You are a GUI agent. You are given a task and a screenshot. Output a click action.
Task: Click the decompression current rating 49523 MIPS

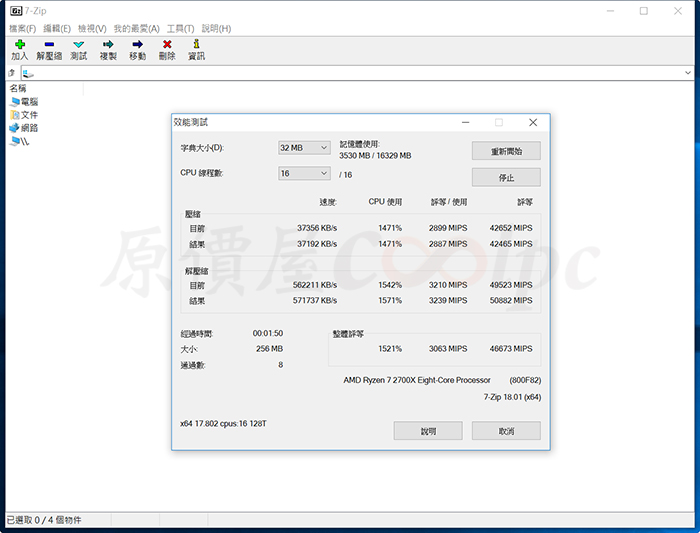(511, 285)
